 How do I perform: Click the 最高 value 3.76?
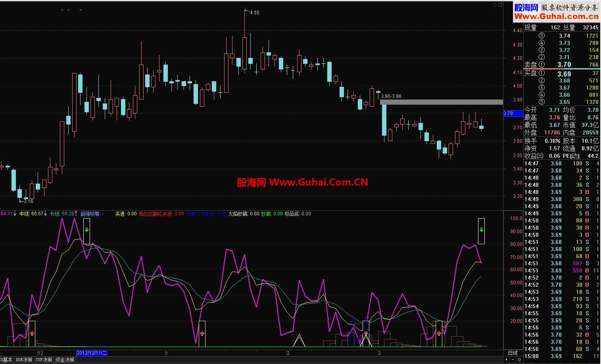pyautogui.click(x=555, y=117)
